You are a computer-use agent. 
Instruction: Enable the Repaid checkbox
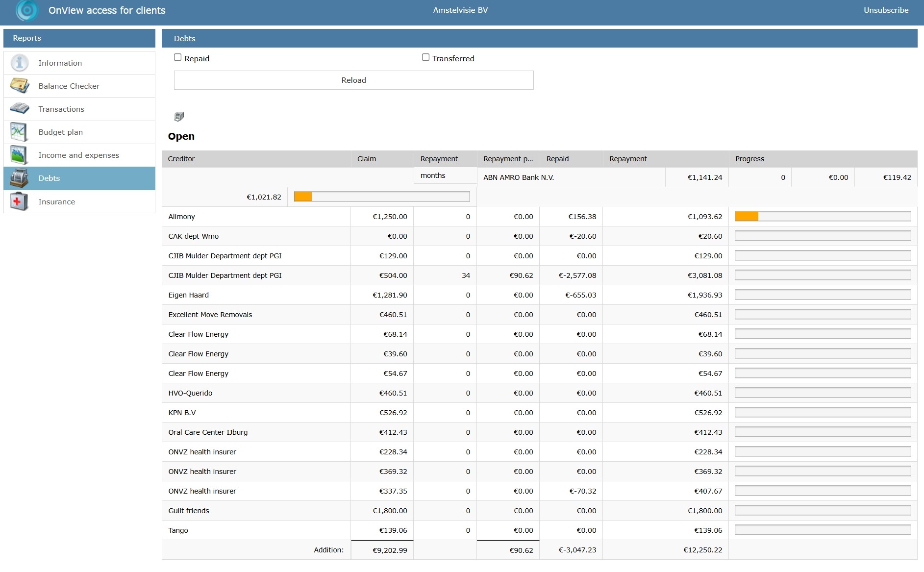pyautogui.click(x=178, y=57)
